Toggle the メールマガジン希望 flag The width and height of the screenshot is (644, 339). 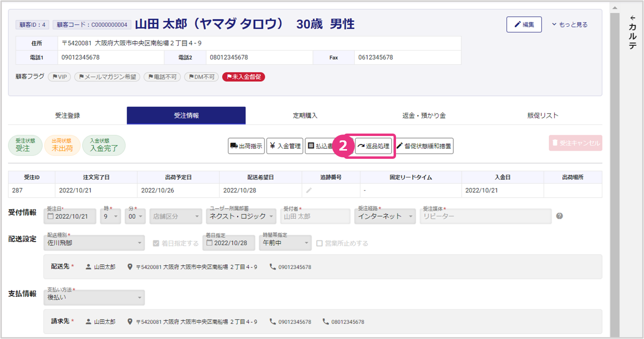point(107,77)
